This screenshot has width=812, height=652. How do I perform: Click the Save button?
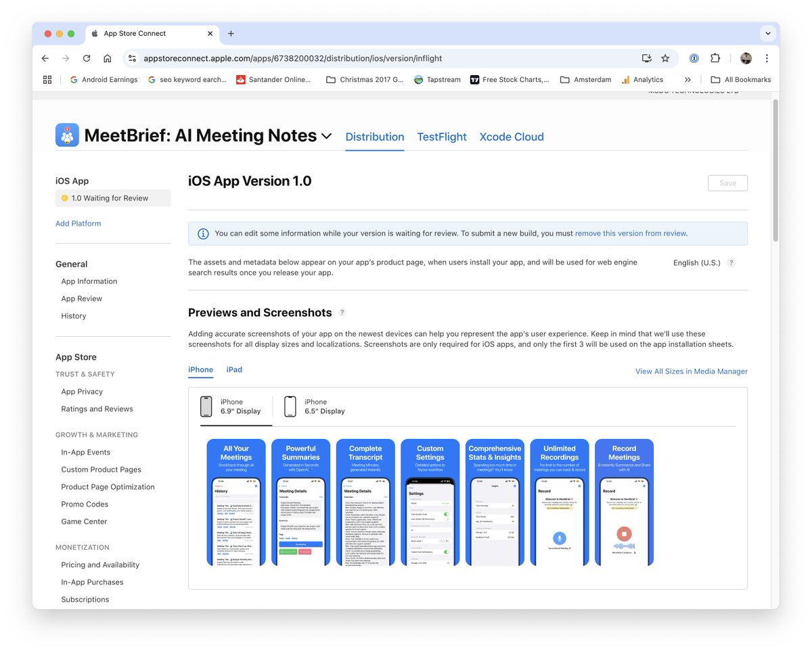[x=727, y=183]
